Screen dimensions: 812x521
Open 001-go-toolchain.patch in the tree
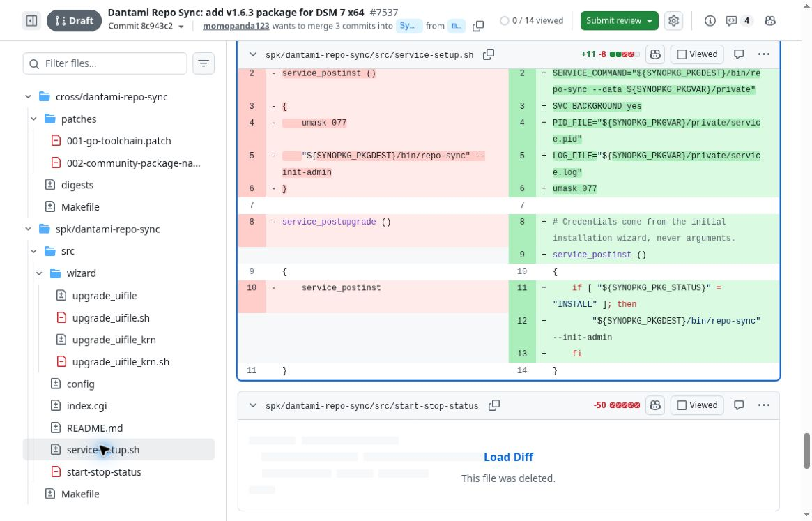[x=118, y=141]
